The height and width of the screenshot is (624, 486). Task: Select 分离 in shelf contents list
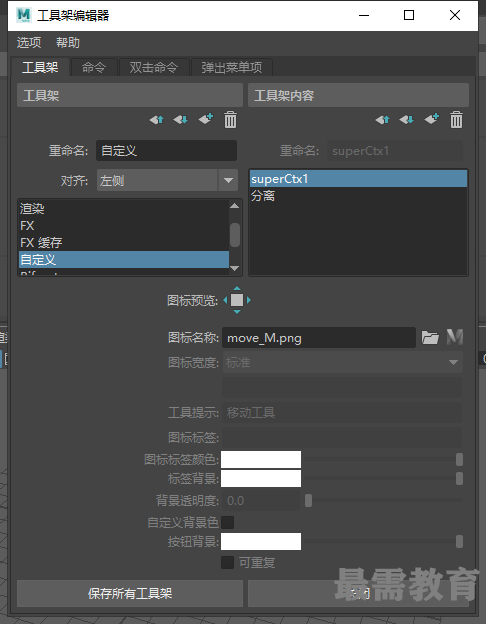358,196
